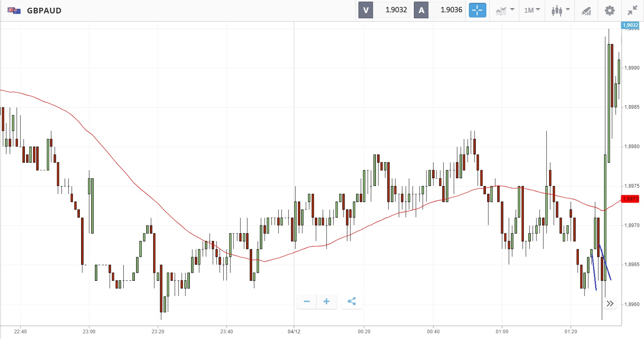Click the 1,8975 price axis label
Image resolution: width=644 pixels, height=339 pixels.
coord(632,186)
